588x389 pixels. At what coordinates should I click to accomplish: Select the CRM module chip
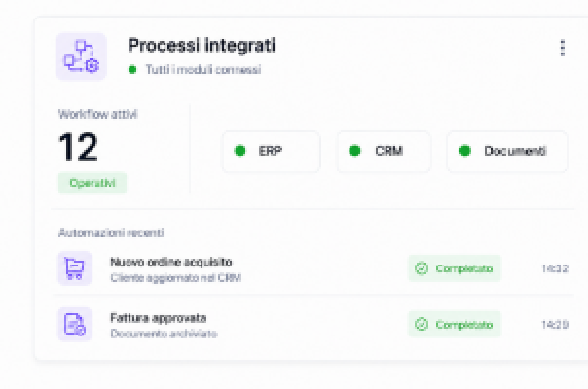[x=384, y=152]
